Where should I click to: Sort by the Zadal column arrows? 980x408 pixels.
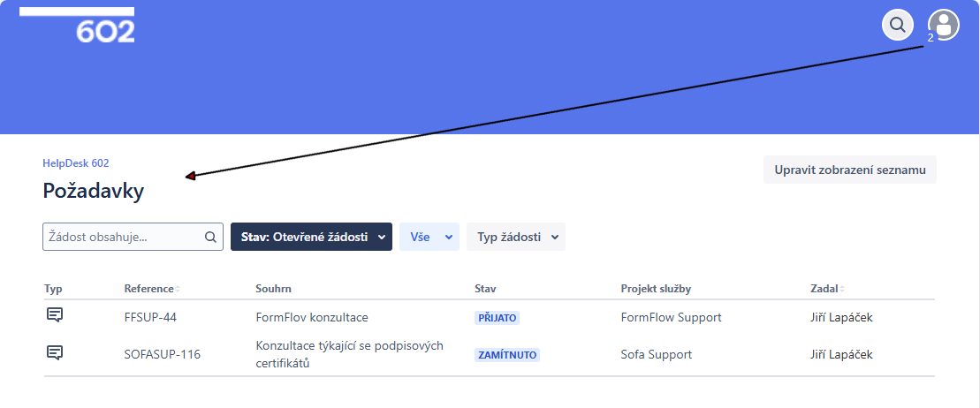click(842, 289)
